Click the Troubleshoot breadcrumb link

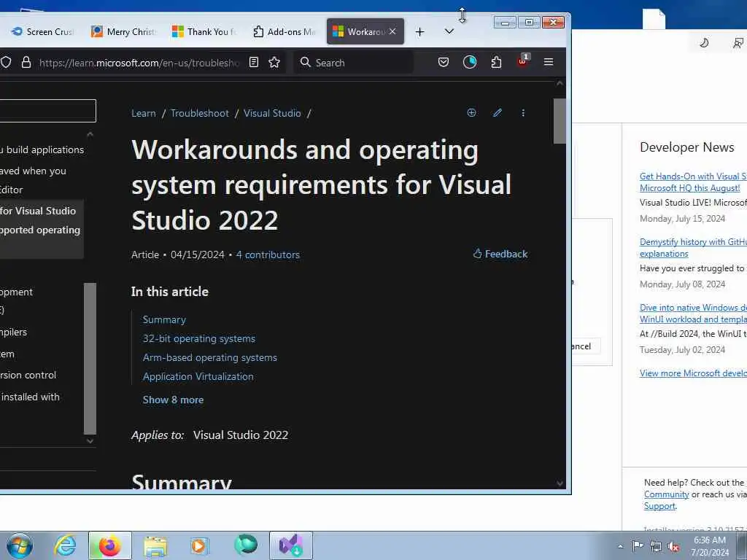click(200, 113)
